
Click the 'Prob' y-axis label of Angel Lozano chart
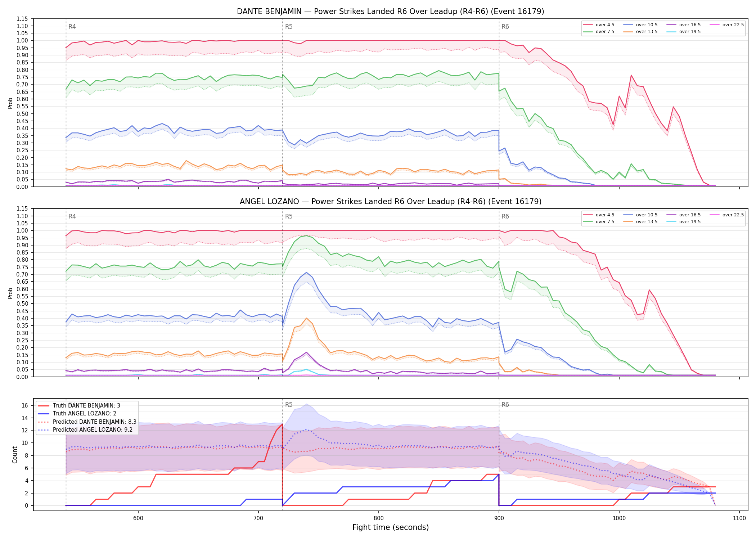click(10, 293)
